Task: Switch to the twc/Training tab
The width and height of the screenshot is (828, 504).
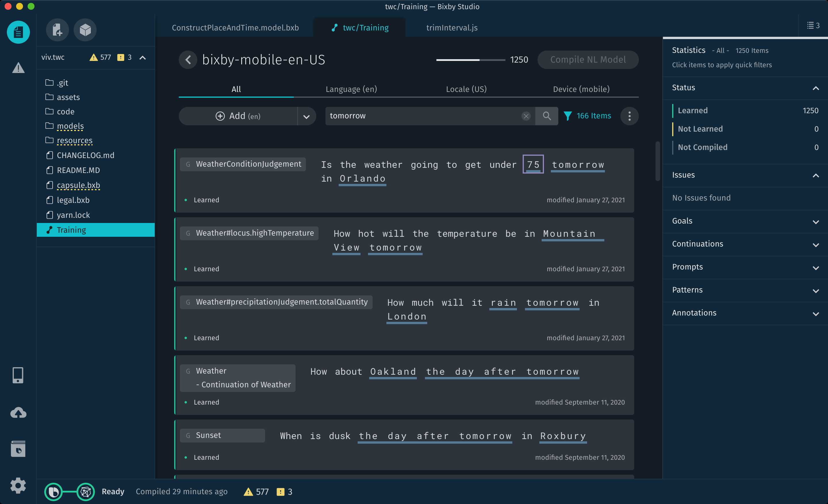Action: tap(360, 28)
